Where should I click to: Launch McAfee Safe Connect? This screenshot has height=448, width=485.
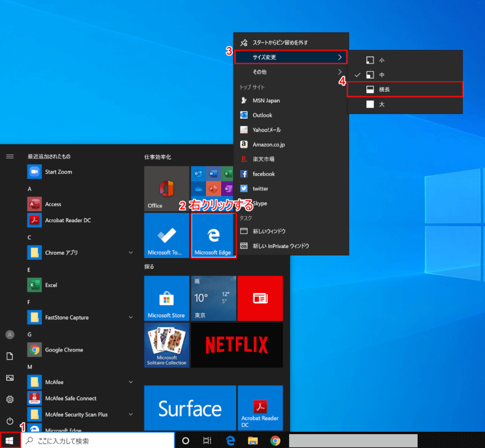81,398
